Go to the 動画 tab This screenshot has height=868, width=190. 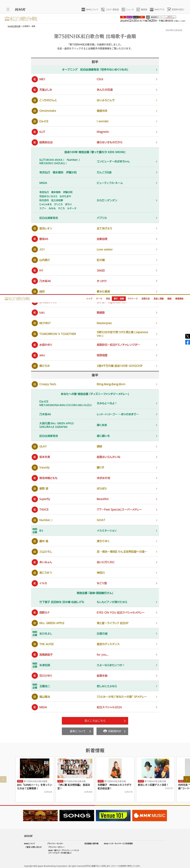click(169, 298)
